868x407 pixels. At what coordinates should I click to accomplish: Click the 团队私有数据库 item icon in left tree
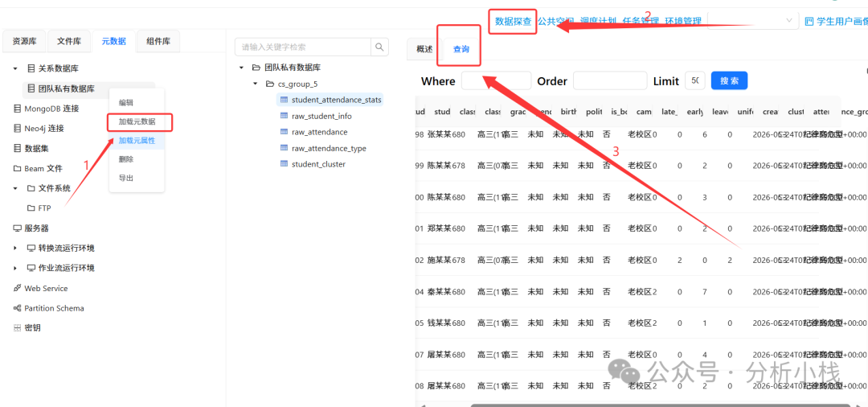pos(31,88)
